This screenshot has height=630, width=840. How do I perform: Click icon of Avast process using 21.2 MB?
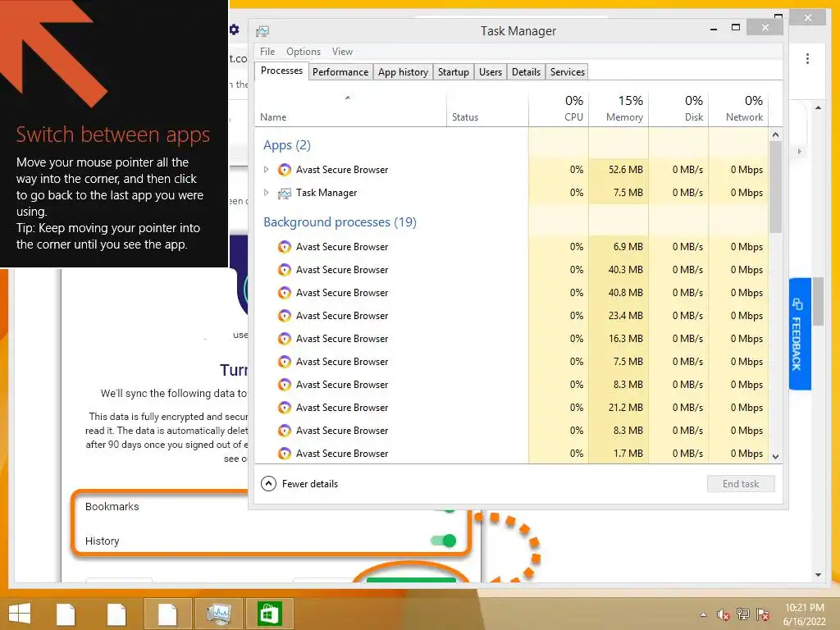click(285, 408)
